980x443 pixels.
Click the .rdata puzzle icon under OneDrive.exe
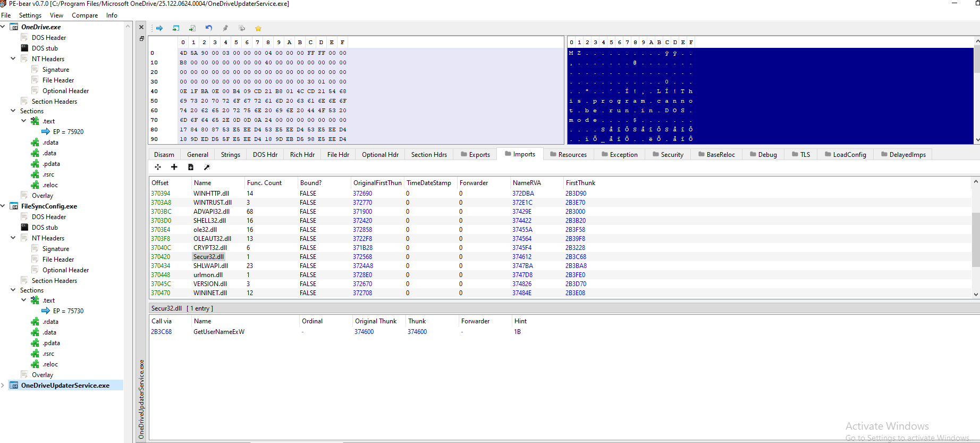(x=35, y=142)
